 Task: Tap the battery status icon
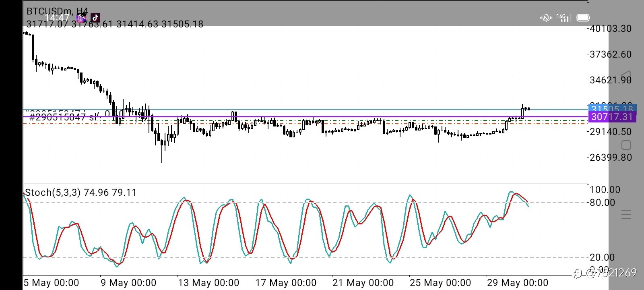click(583, 18)
